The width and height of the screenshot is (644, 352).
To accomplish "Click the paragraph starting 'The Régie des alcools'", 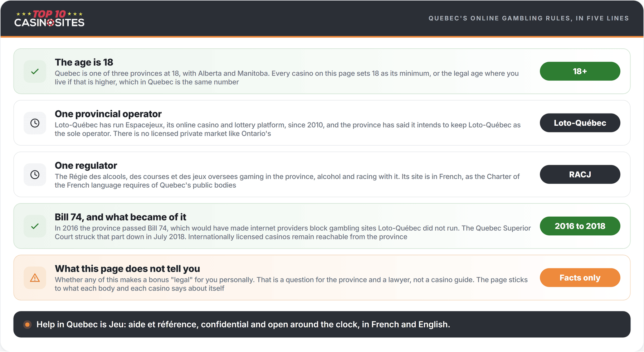I will (x=287, y=181).
